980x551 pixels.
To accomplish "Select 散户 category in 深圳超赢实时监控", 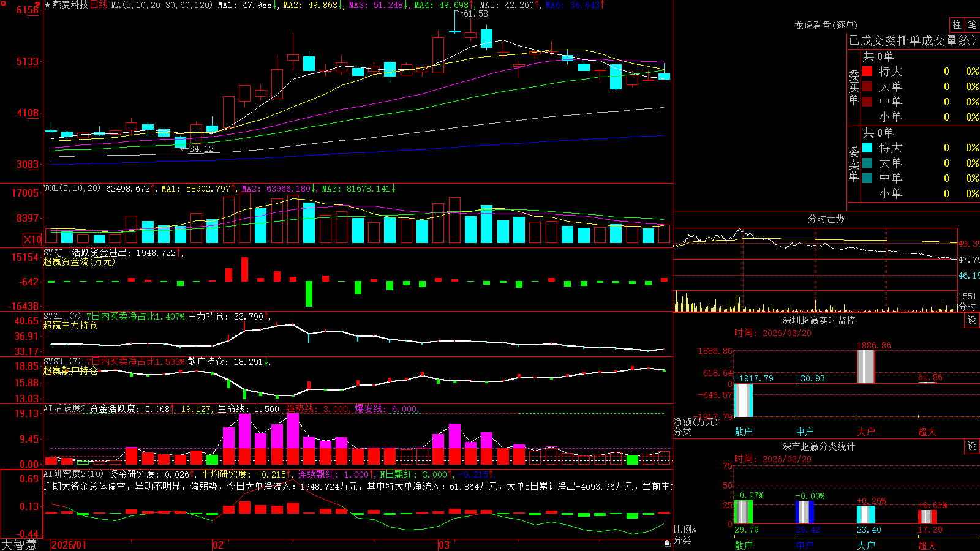I will (744, 432).
